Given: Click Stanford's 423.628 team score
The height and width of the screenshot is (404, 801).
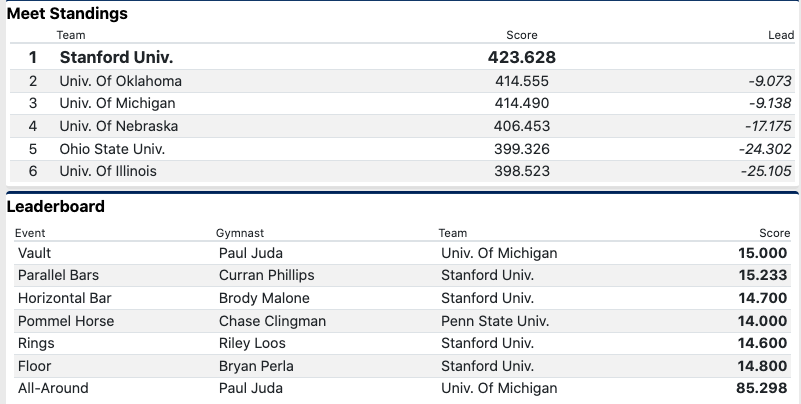Looking at the screenshot, I should (x=521, y=58).
